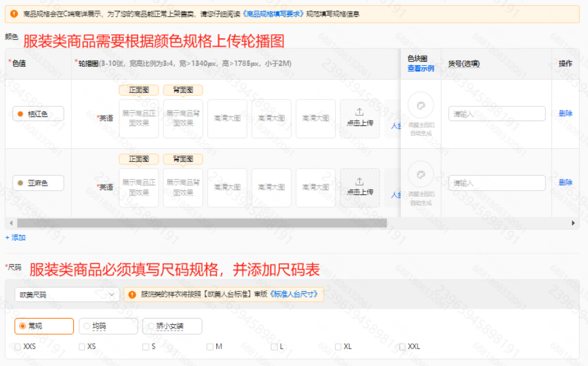The width and height of the screenshot is (588, 366).
Task: Check the XS size checkbox
Action: (82, 347)
